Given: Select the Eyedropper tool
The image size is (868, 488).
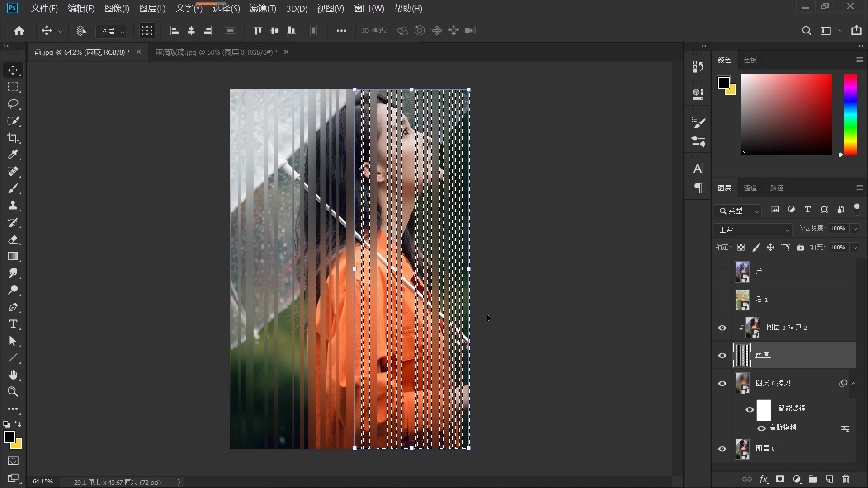Looking at the screenshot, I should (13, 155).
